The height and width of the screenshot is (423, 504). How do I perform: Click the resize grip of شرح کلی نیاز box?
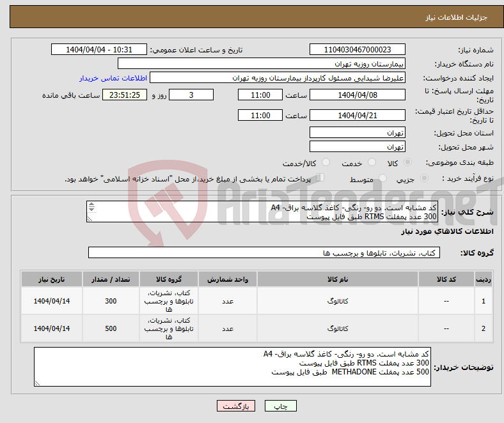click(x=90, y=219)
